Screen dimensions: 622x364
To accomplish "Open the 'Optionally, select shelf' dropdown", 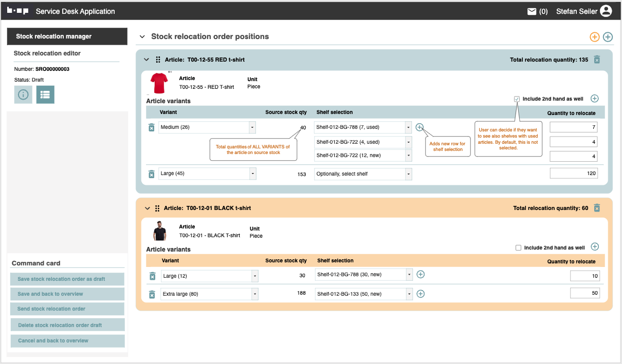I will [x=408, y=174].
